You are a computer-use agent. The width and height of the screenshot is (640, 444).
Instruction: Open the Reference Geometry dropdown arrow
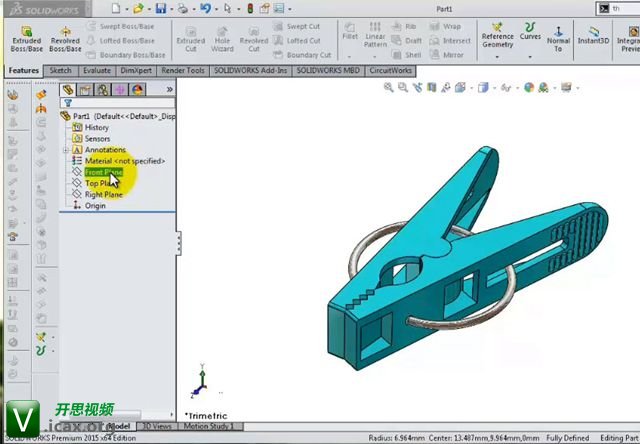click(x=497, y=57)
